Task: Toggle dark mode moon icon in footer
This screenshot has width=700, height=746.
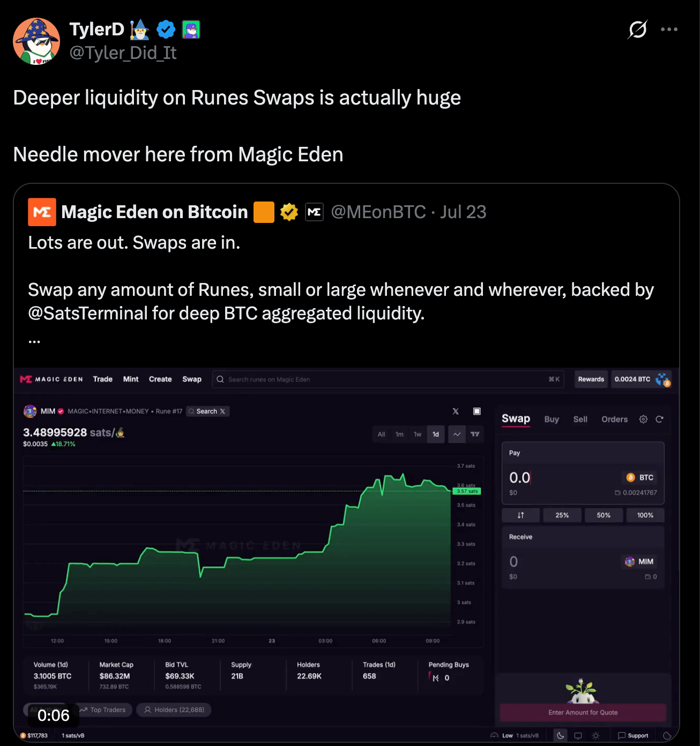Action: click(560, 735)
